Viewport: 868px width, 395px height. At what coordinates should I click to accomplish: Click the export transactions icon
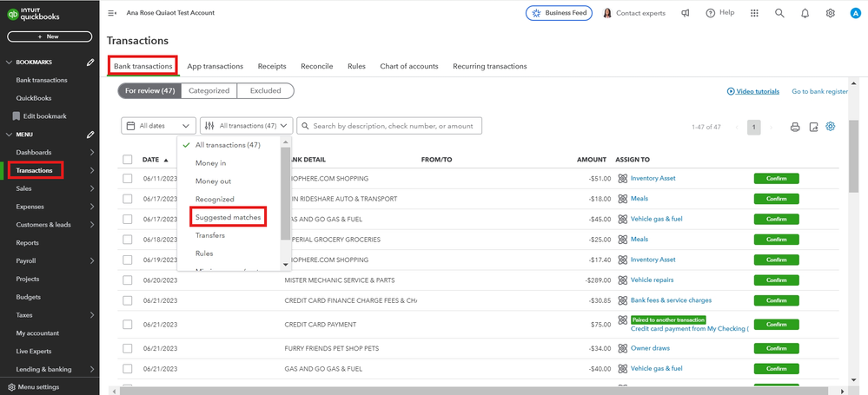click(813, 127)
